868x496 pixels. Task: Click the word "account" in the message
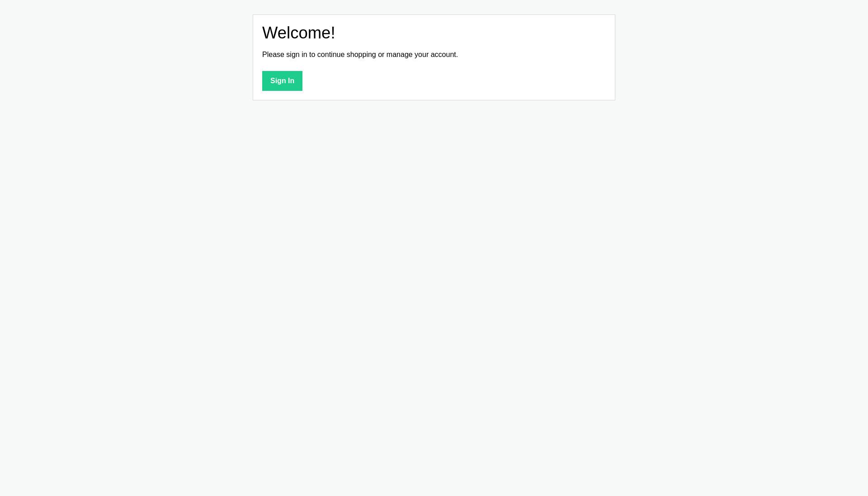[443, 55]
